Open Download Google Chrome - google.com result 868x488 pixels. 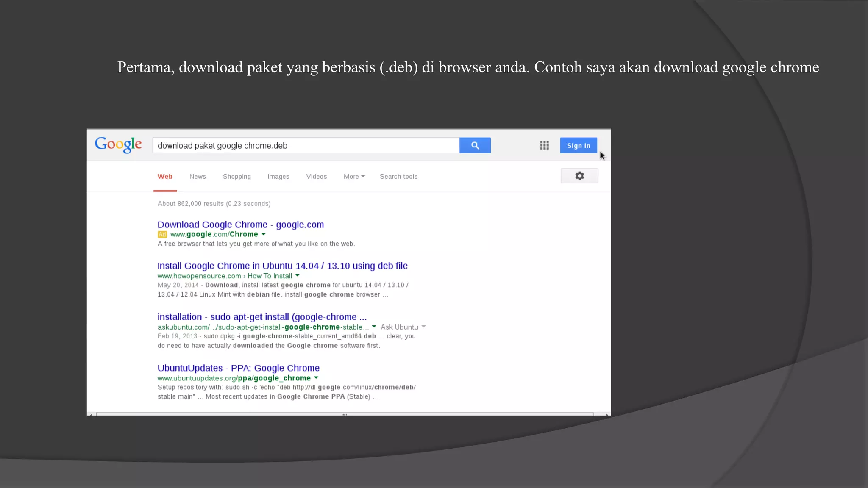click(x=241, y=225)
